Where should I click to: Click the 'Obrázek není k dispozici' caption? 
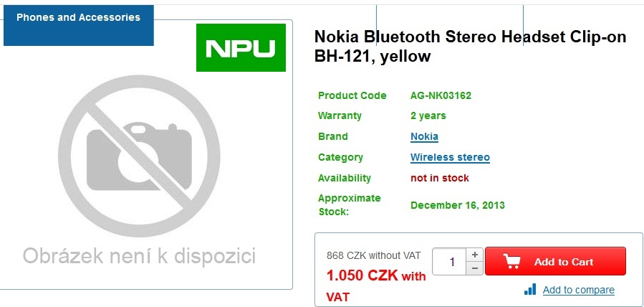[x=139, y=256]
